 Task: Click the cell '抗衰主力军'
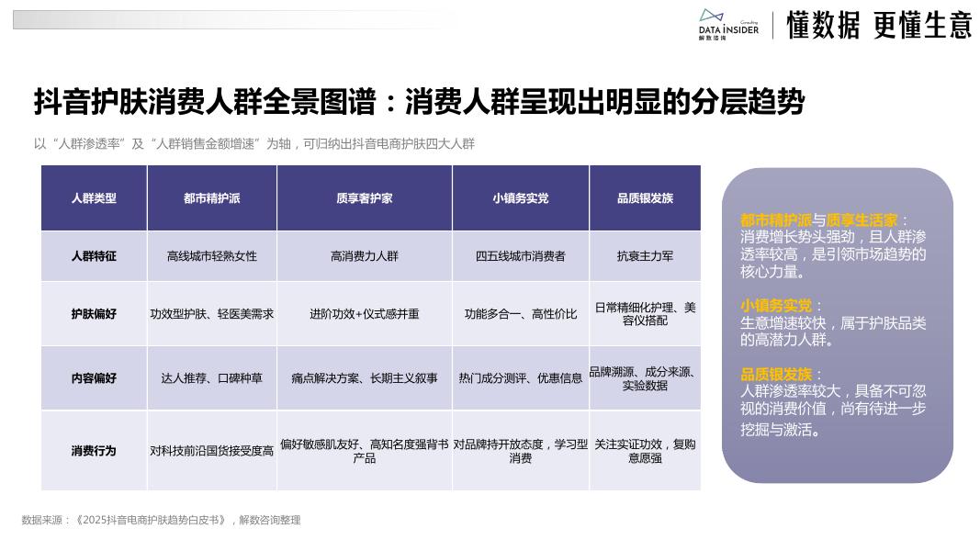[x=645, y=256]
